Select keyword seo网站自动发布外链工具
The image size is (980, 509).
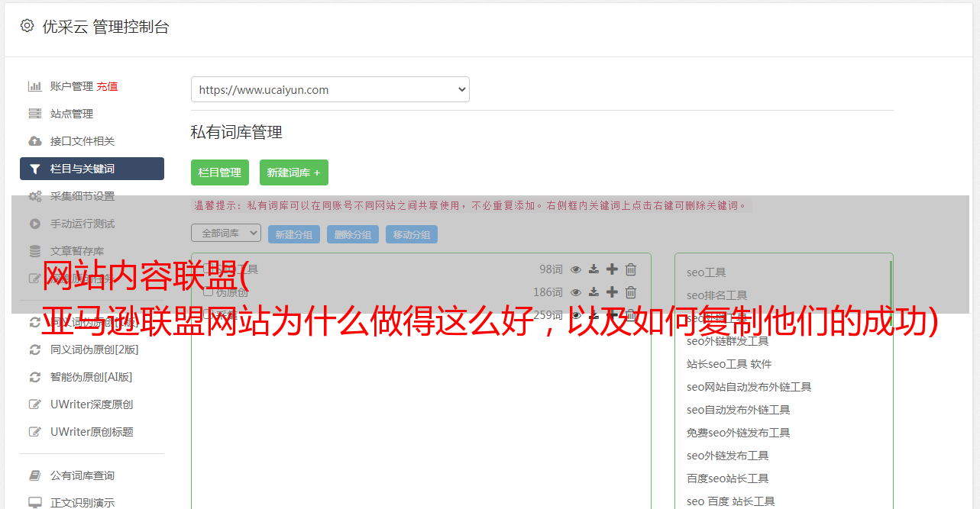749,387
